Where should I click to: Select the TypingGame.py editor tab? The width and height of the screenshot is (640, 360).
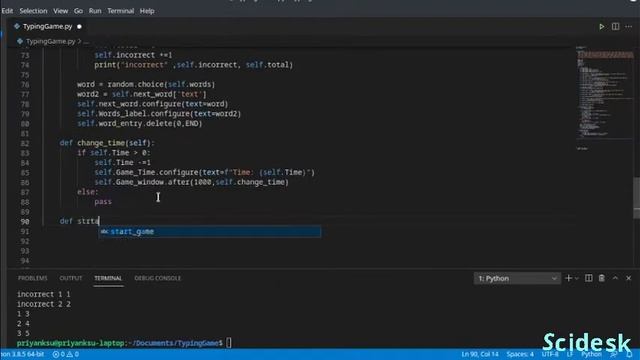[47, 27]
